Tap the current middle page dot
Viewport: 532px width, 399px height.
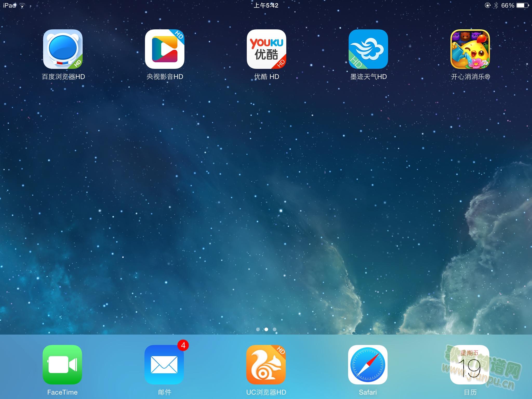[266, 329]
